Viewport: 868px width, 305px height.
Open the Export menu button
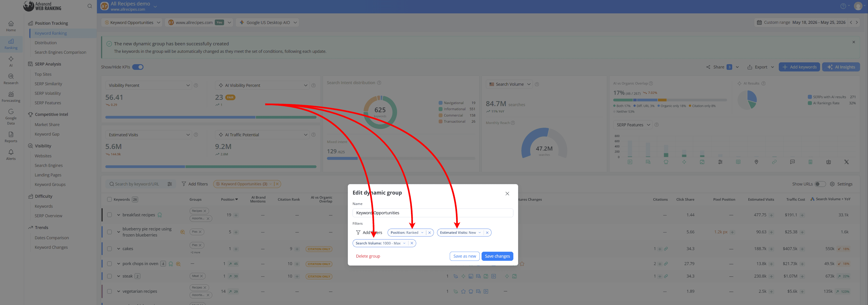761,67
